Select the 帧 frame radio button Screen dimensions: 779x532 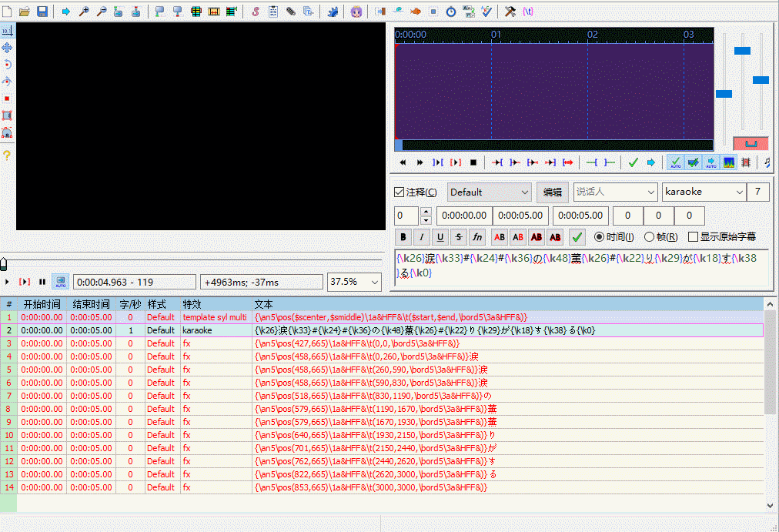650,237
